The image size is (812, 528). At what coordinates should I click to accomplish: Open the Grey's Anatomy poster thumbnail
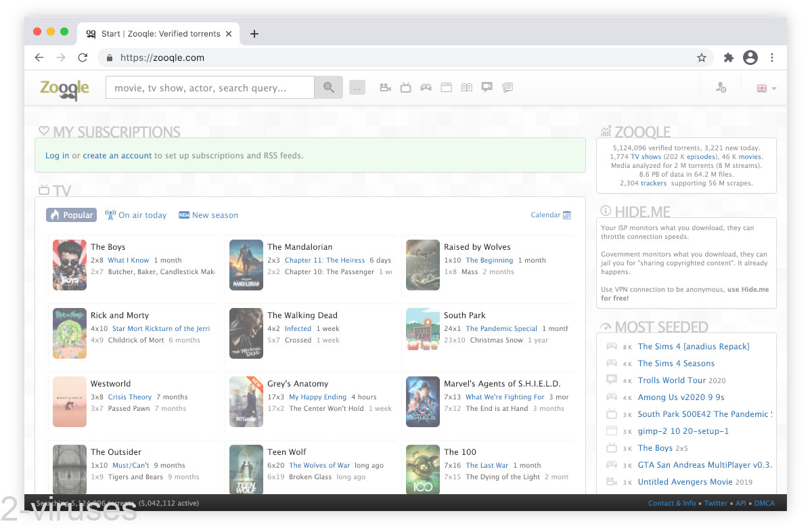coord(246,401)
